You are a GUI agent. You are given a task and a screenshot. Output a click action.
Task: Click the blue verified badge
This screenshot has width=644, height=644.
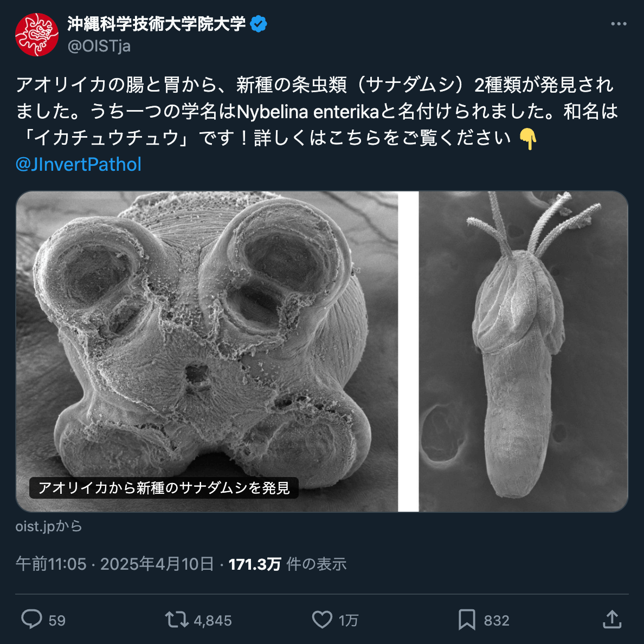point(259,24)
